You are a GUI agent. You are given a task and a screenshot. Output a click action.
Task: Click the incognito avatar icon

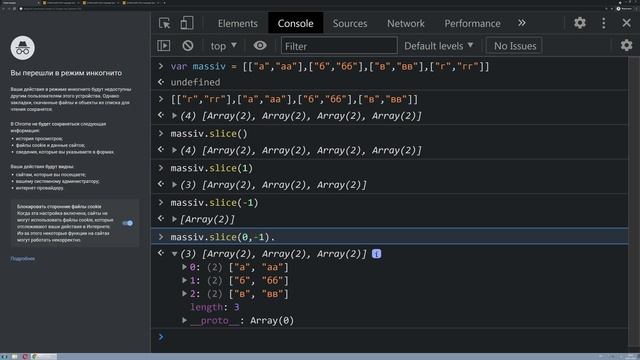[22, 48]
